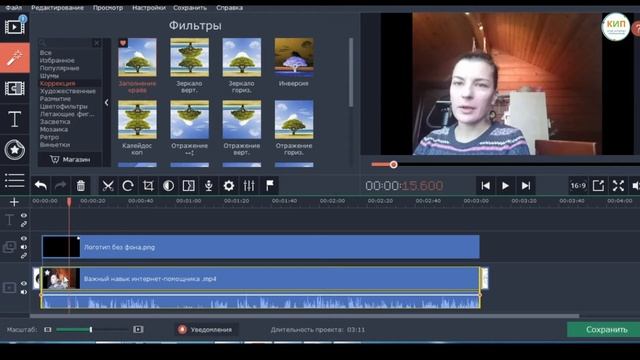Open clip properties gear icon
This screenshot has height=360, width=640.
pyautogui.click(x=229, y=186)
